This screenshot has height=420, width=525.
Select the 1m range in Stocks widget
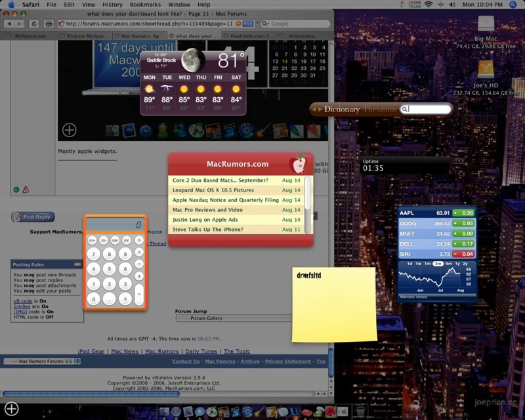tap(428, 264)
